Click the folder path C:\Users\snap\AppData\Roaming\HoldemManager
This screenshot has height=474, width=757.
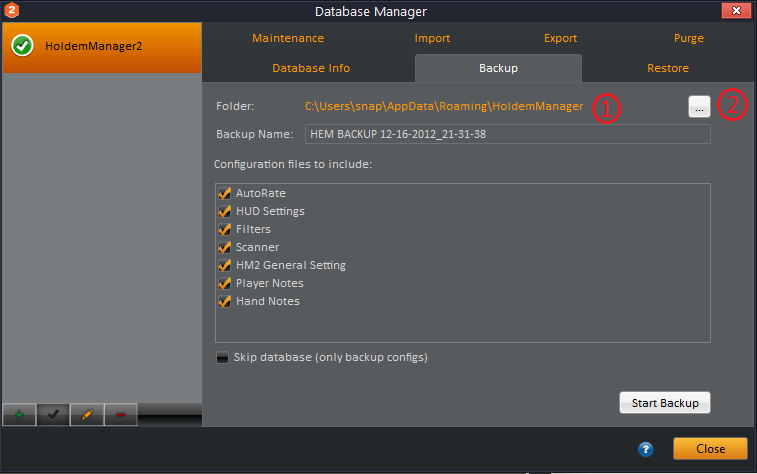click(444, 106)
